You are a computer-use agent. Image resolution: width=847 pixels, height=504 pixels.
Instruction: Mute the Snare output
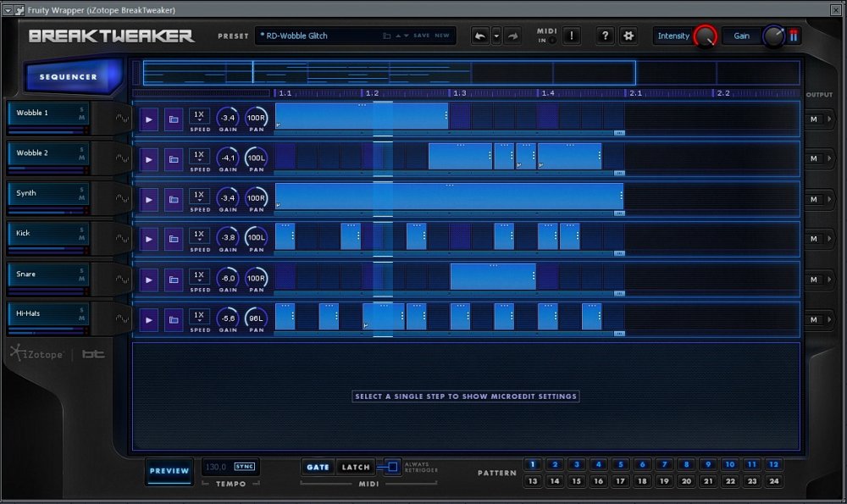pos(813,280)
